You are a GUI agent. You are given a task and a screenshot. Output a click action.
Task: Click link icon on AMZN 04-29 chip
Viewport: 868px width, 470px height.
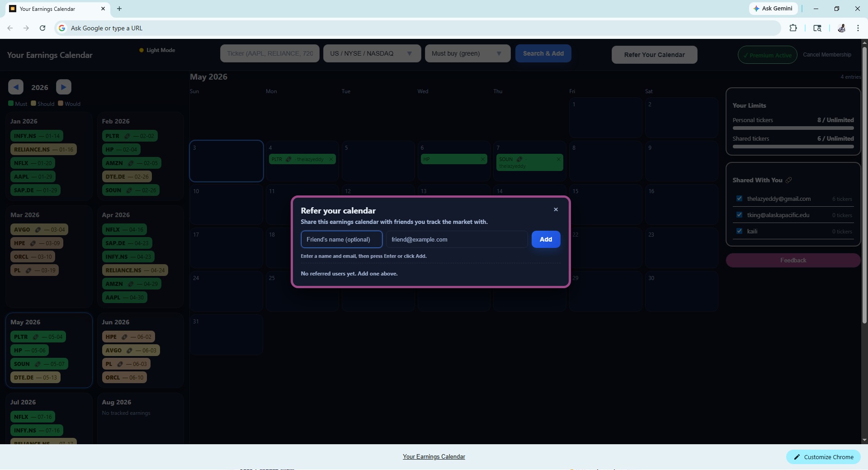[x=131, y=284]
